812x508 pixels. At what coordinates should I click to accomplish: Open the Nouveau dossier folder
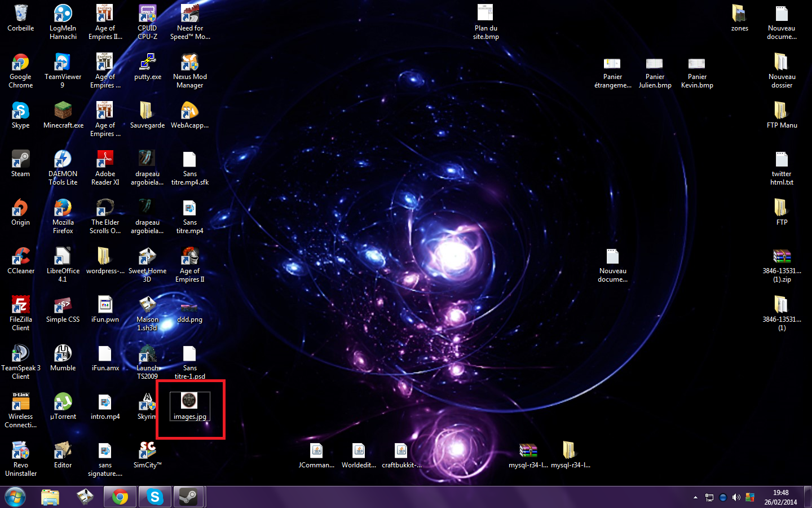782,71
